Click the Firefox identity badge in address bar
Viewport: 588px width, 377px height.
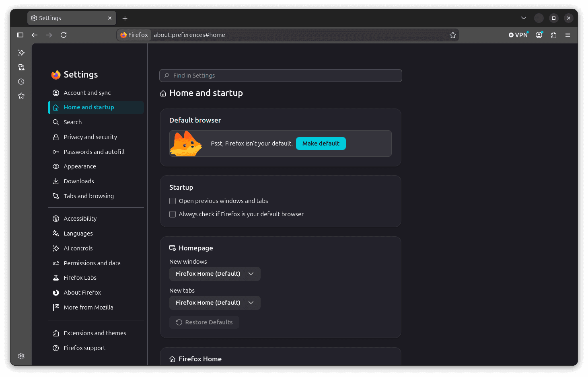coord(134,35)
